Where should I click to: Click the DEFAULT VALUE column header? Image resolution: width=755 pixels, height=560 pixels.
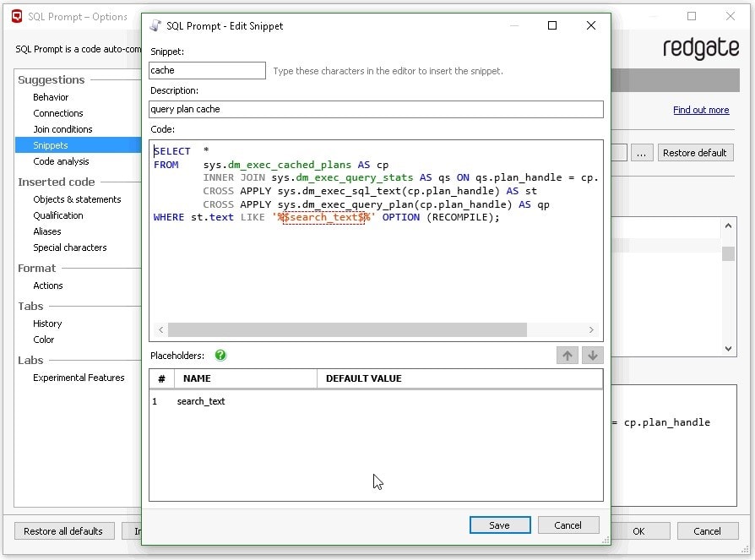(459, 378)
